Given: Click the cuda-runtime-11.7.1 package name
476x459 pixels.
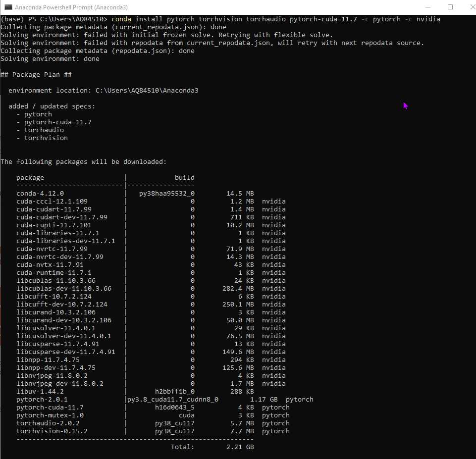Looking at the screenshot, I should point(53,272).
